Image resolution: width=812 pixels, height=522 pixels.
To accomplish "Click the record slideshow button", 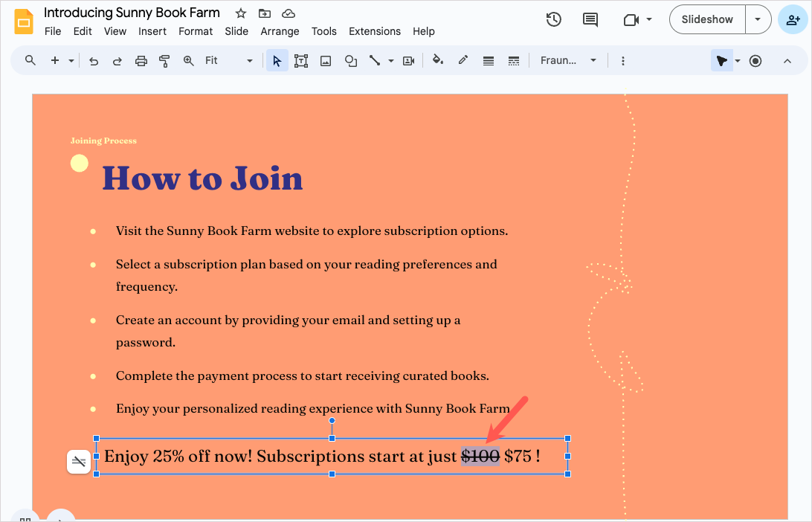I will pyautogui.click(x=755, y=61).
